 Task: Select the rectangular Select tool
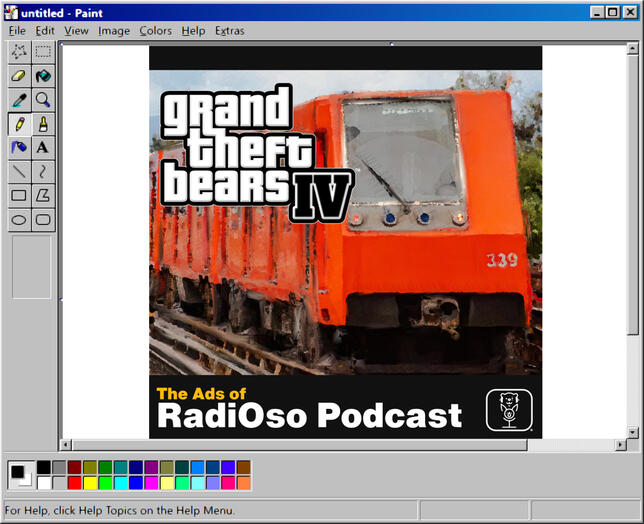coord(43,52)
